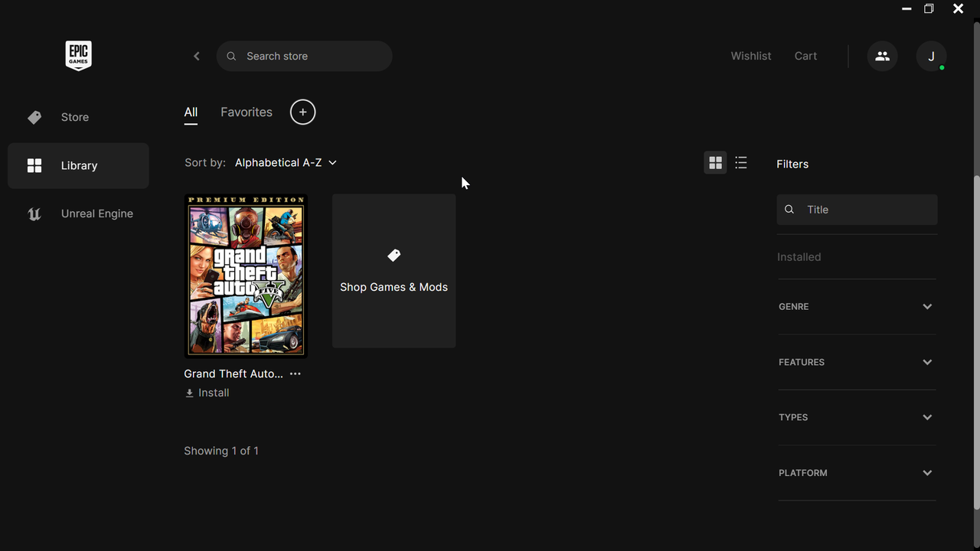Install Grand Theft Auto V
This screenshot has width=980, height=551.
207,393
